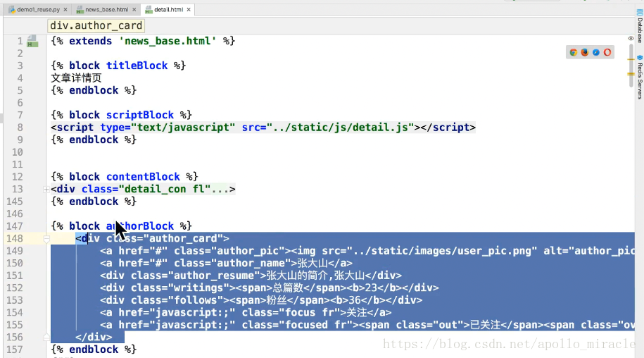This screenshot has height=358, width=644.
Task: Click line number 12 in the gutter
Action: point(18,177)
